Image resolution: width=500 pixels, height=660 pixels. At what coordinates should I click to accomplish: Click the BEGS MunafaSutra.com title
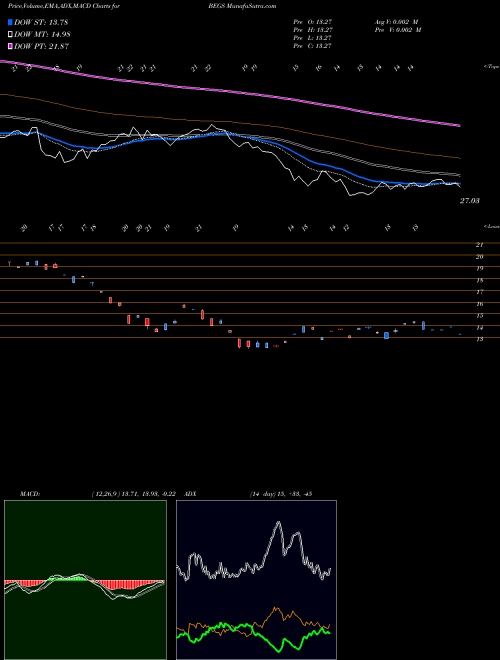242,6
